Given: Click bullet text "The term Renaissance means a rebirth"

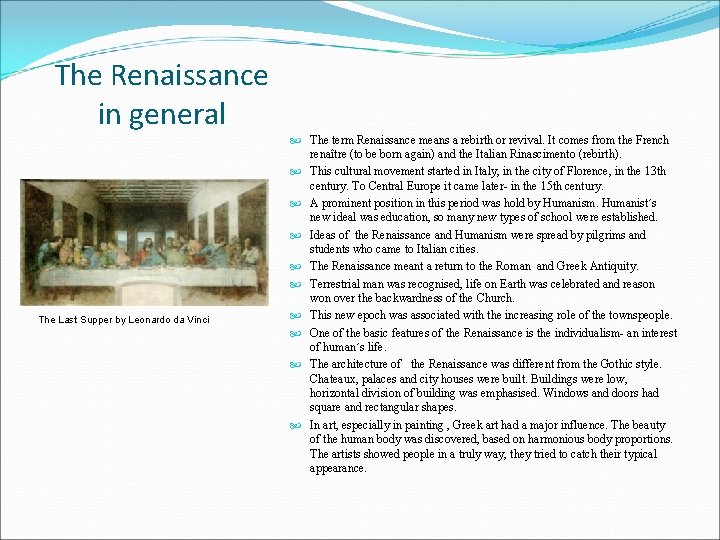Looking at the screenshot, I should point(489,146).
